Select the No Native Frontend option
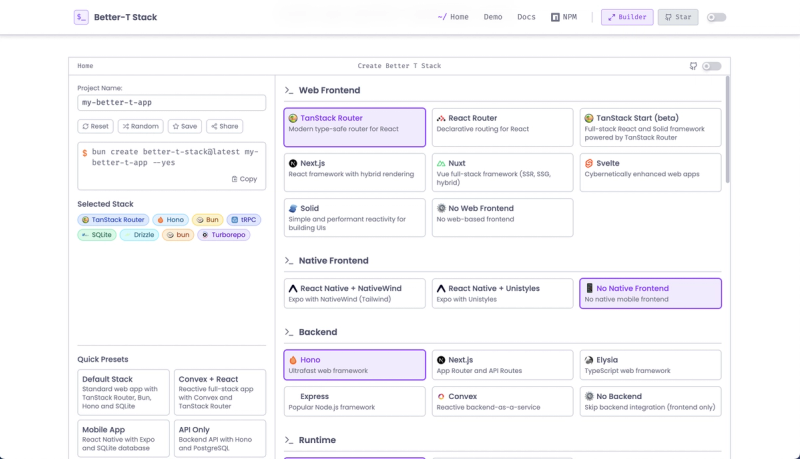800x459 pixels. (x=651, y=293)
